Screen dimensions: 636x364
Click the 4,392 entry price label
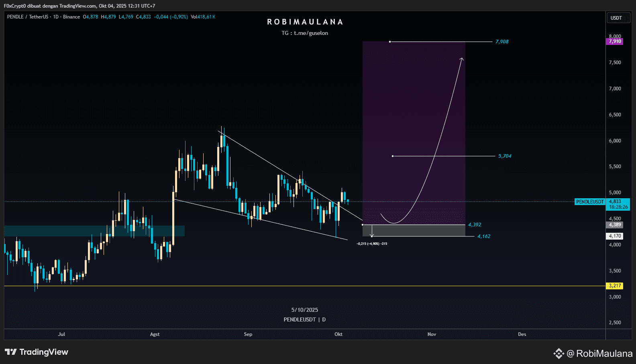click(475, 225)
